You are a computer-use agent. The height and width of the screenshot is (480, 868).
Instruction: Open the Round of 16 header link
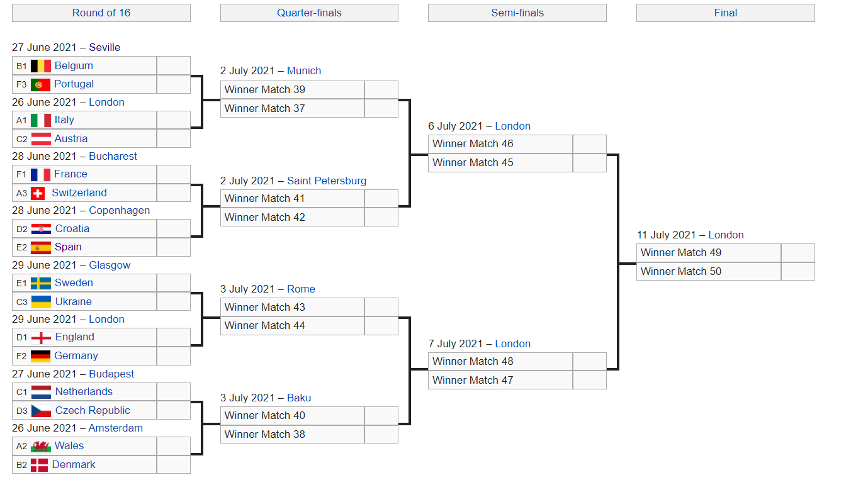click(x=101, y=13)
